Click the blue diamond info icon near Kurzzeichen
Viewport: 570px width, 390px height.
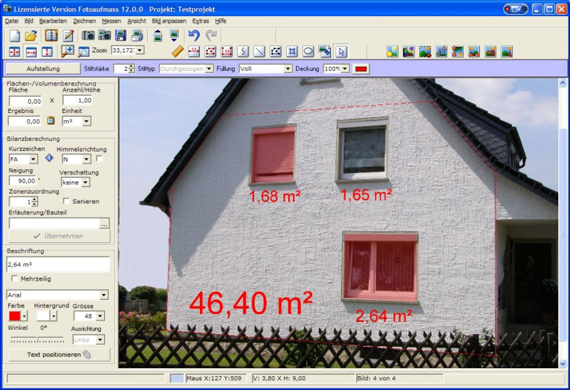49,158
